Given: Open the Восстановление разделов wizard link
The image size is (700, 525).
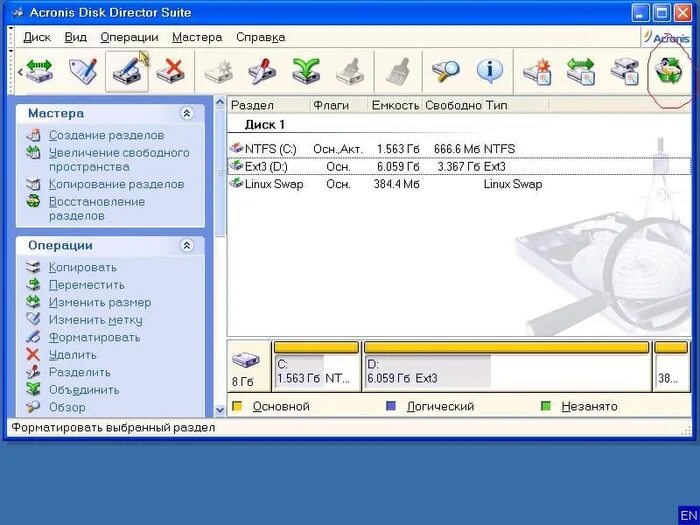Looking at the screenshot, I should pos(96,208).
